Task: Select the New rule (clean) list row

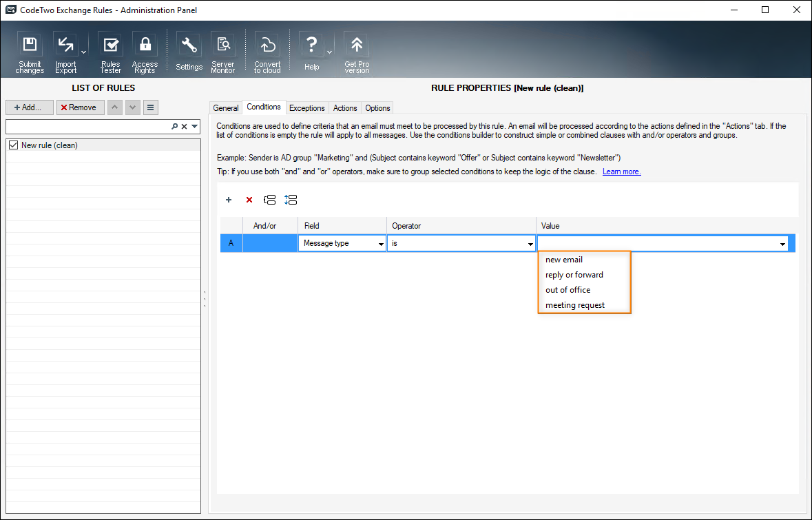Action: point(103,145)
